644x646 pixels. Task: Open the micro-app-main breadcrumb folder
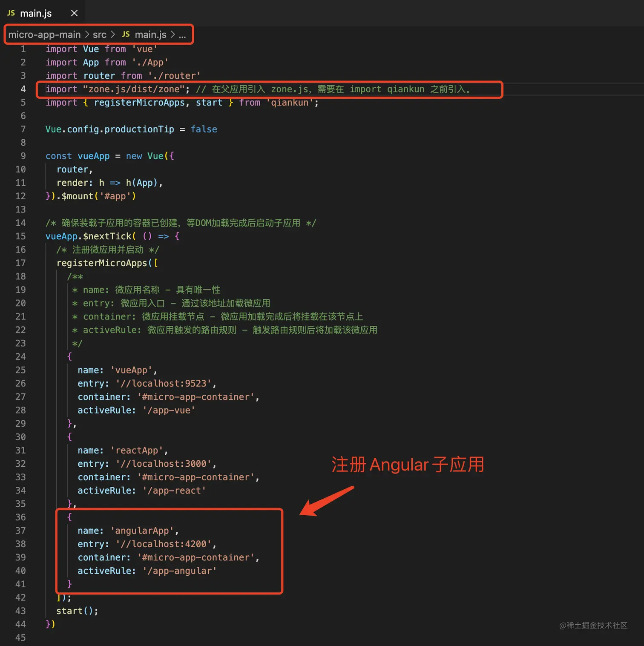(44, 34)
